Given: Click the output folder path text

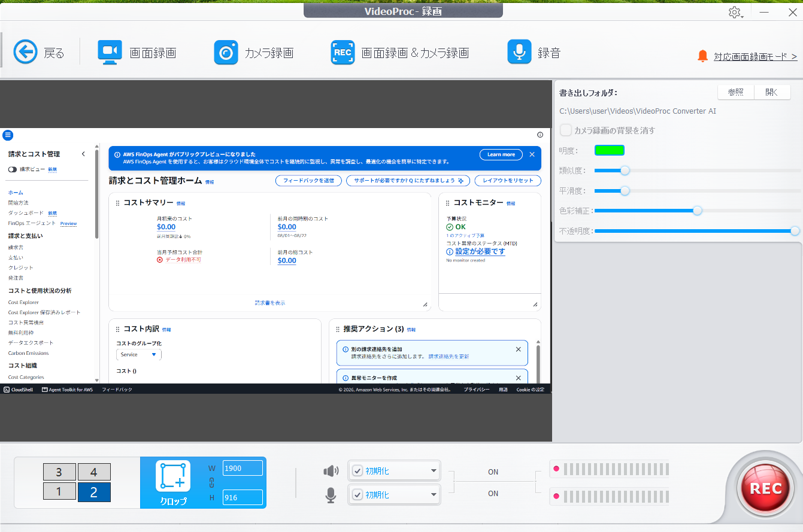Looking at the screenshot, I should click(x=638, y=111).
